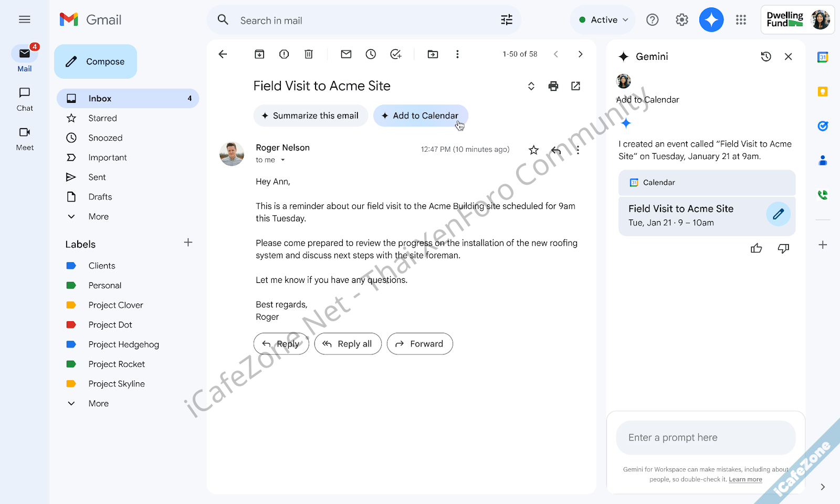This screenshot has width=840, height=504.
Task: Switch to the Chat section
Action: pos(24,99)
